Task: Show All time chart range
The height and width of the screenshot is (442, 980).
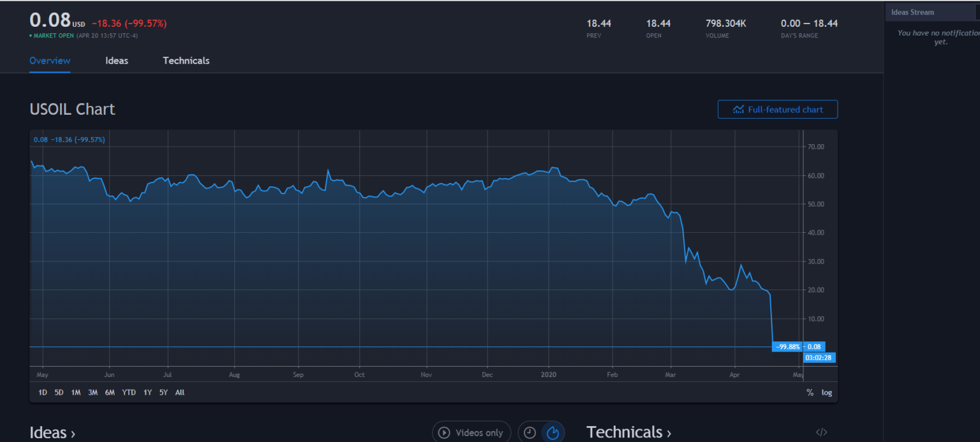Action: pos(180,393)
